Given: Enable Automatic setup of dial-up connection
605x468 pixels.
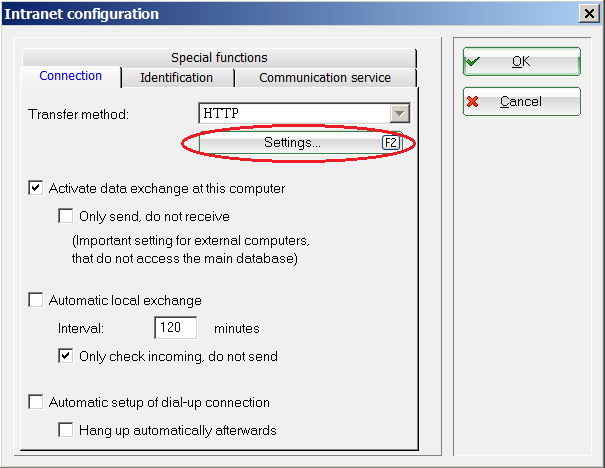Looking at the screenshot, I should click(x=36, y=403).
